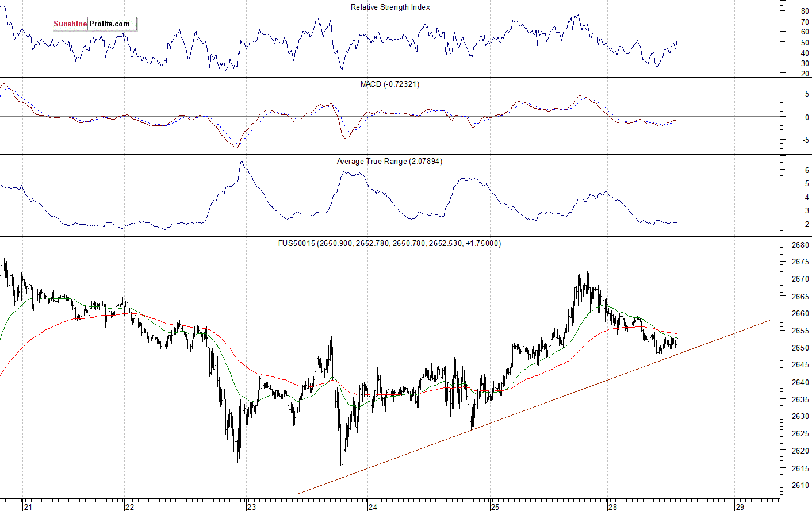
Task: Click the 2675 price axis label
Action: coord(800,262)
